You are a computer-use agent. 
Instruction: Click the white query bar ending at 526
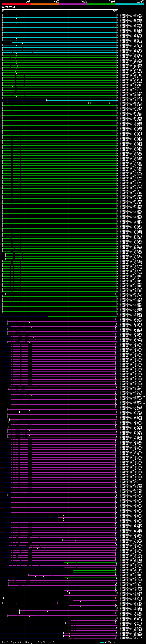click(60, 10)
